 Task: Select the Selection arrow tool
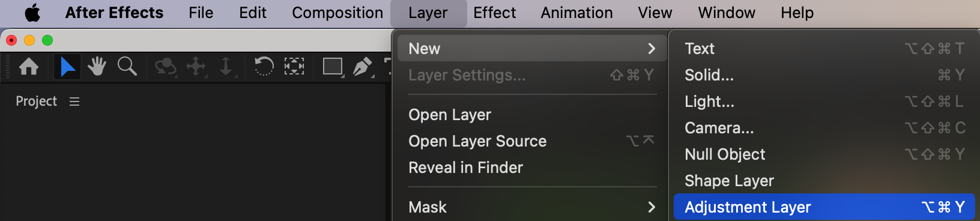coord(67,67)
